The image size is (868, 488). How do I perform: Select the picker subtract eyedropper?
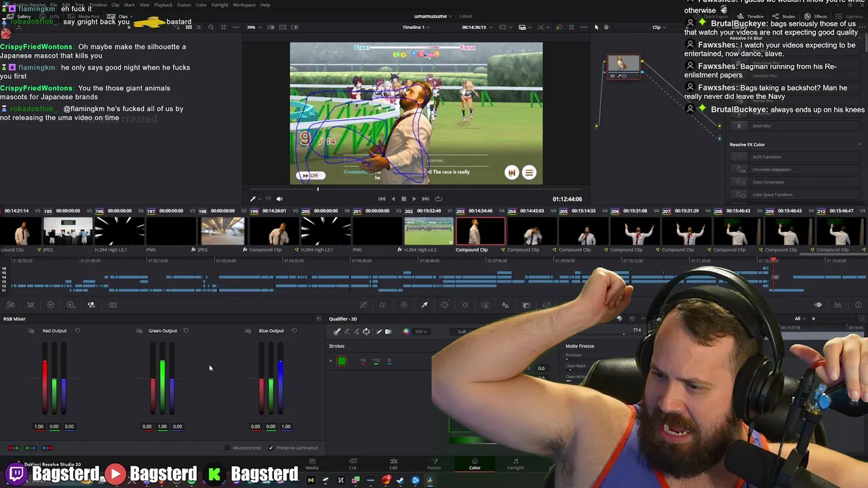[x=347, y=331]
